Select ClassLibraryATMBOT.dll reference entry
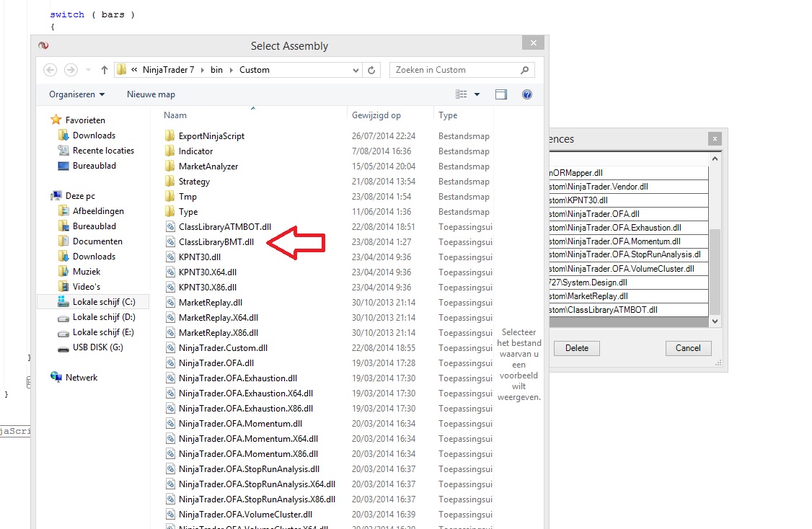Viewport: 812px width, 529px height. tap(628, 310)
